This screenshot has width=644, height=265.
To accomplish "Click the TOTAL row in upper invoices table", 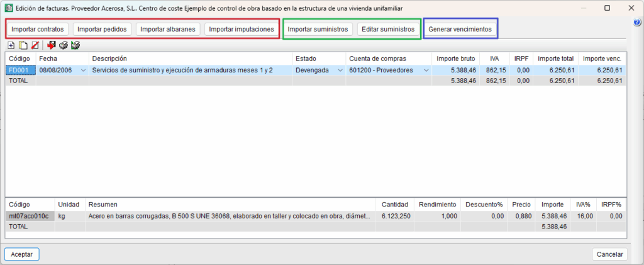I will coord(316,81).
